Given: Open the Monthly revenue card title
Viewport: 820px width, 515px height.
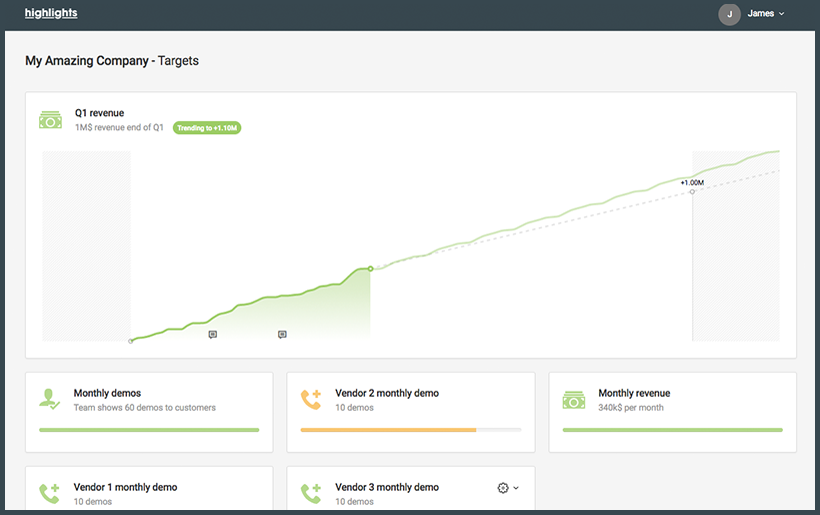Looking at the screenshot, I should tap(634, 393).
